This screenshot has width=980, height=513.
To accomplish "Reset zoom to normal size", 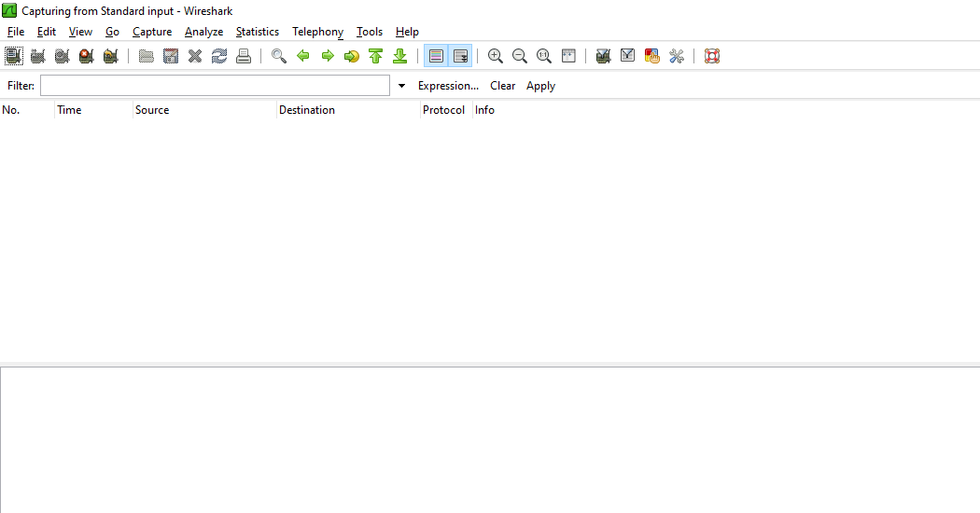I will click(544, 56).
